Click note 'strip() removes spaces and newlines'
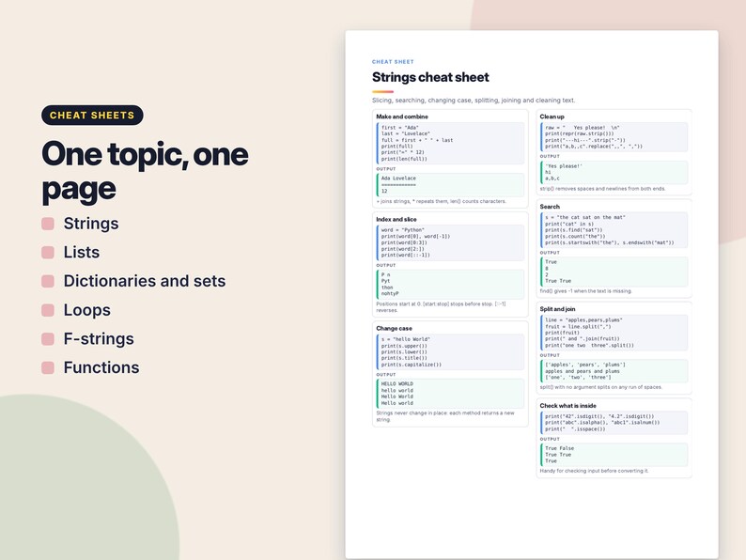 tap(603, 189)
